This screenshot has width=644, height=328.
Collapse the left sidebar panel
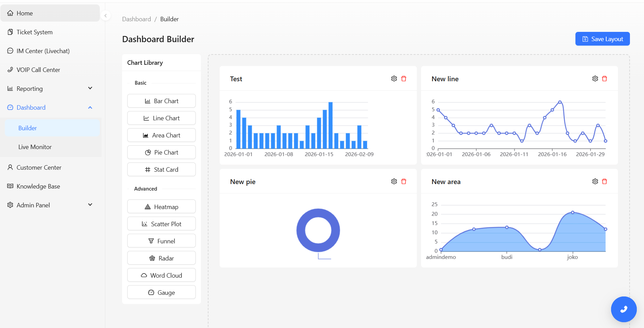click(x=106, y=16)
